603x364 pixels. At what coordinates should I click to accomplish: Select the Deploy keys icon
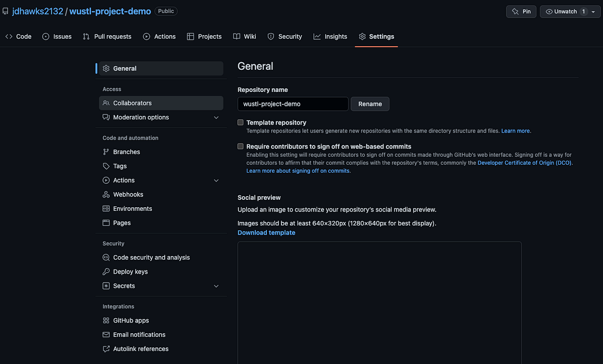pyautogui.click(x=106, y=272)
